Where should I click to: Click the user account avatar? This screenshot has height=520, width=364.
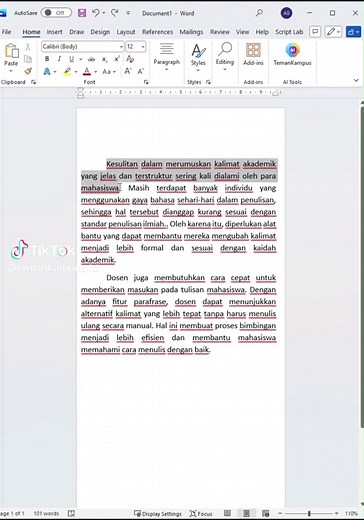(x=286, y=13)
